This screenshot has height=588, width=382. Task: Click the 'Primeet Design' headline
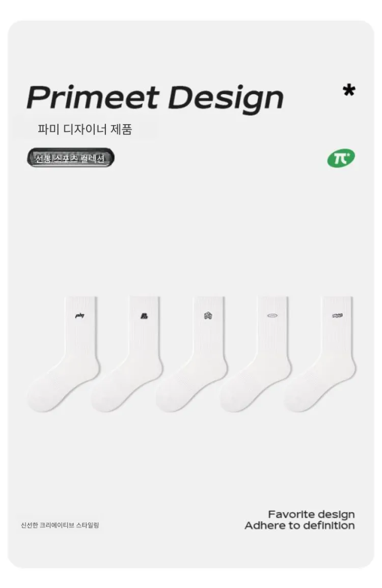coord(155,98)
